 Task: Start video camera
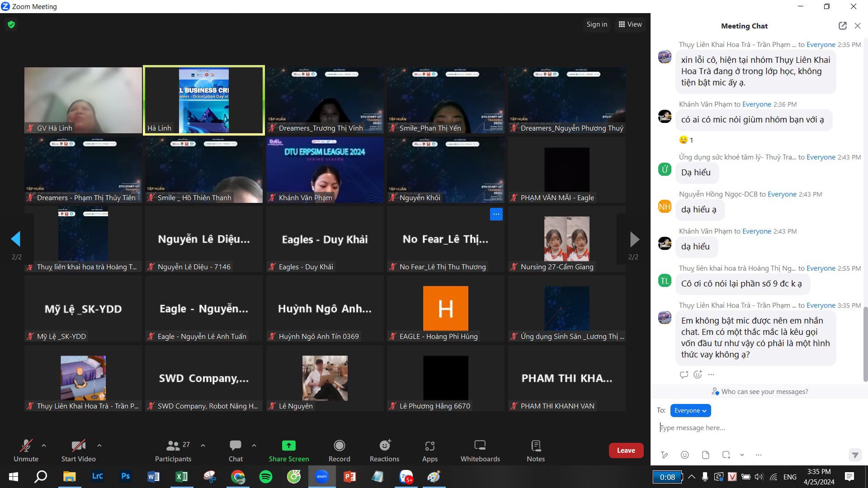tap(78, 450)
